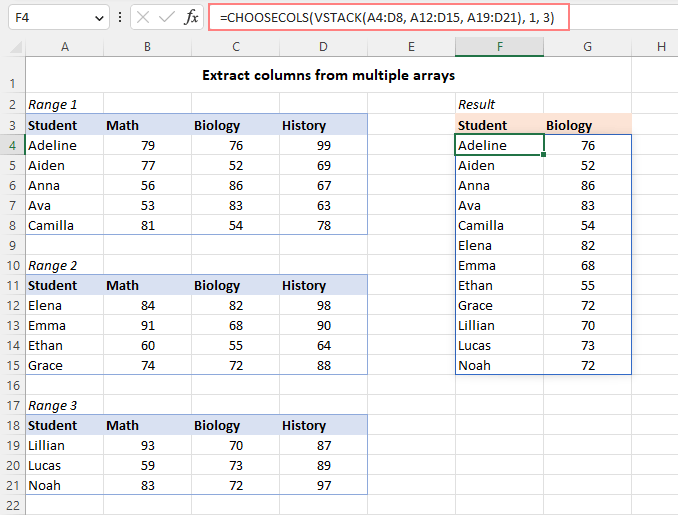Click the 'Math' header in Range 1
The height and width of the screenshot is (515, 678).
147,125
